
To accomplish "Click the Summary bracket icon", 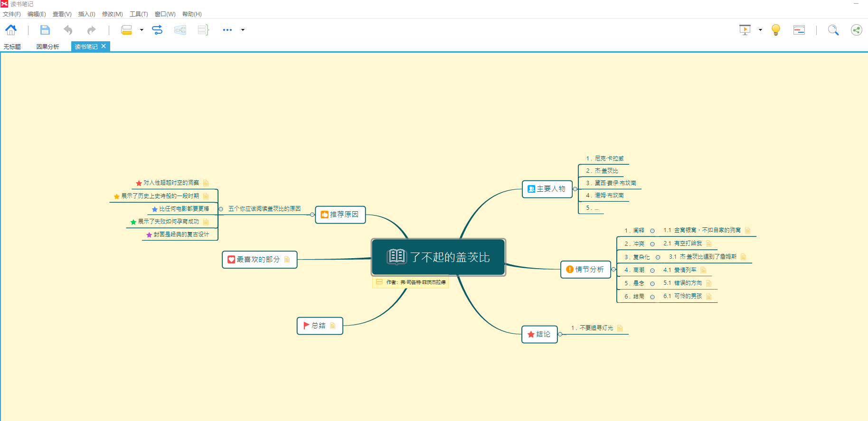I will 203,30.
